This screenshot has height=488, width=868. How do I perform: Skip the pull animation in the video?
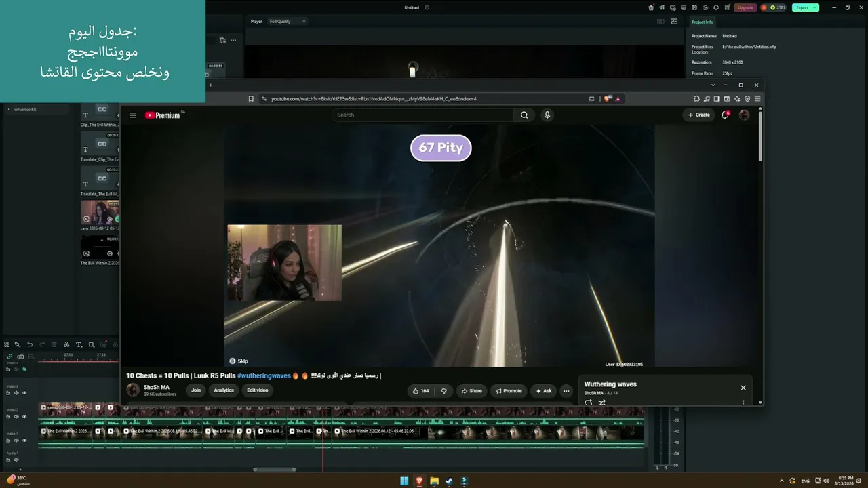(239, 361)
